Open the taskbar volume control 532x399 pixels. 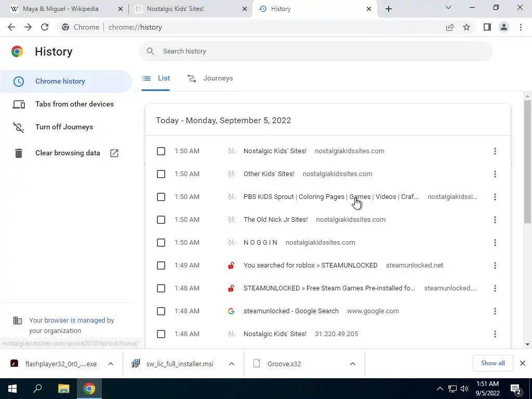pos(464,389)
